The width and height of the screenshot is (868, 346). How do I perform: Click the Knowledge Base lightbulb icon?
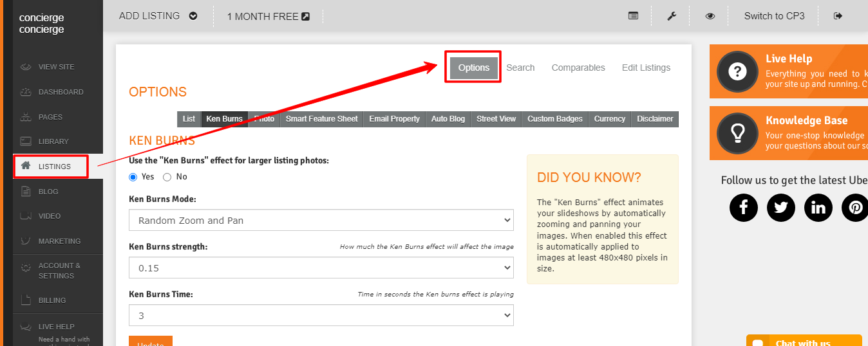tap(737, 133)
